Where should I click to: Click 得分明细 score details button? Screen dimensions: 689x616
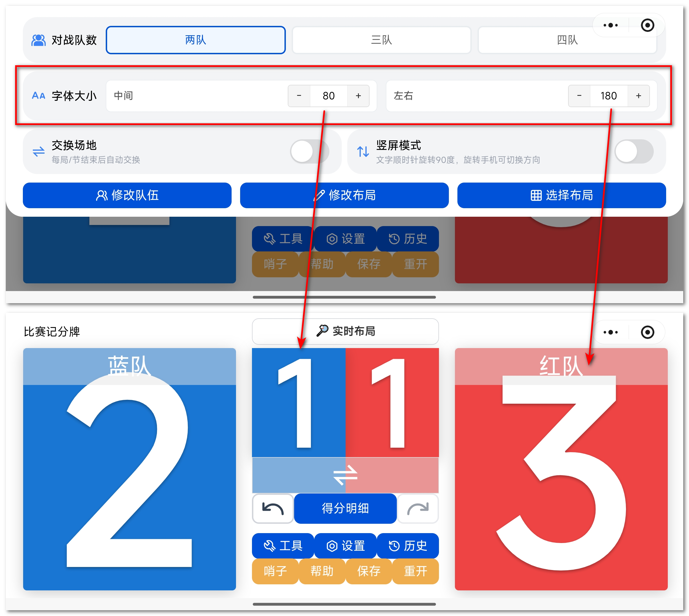click(x=345, y=508)
